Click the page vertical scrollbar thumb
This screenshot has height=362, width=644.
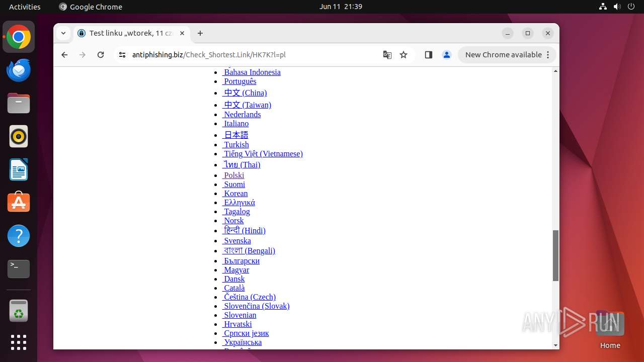[555, 255]
